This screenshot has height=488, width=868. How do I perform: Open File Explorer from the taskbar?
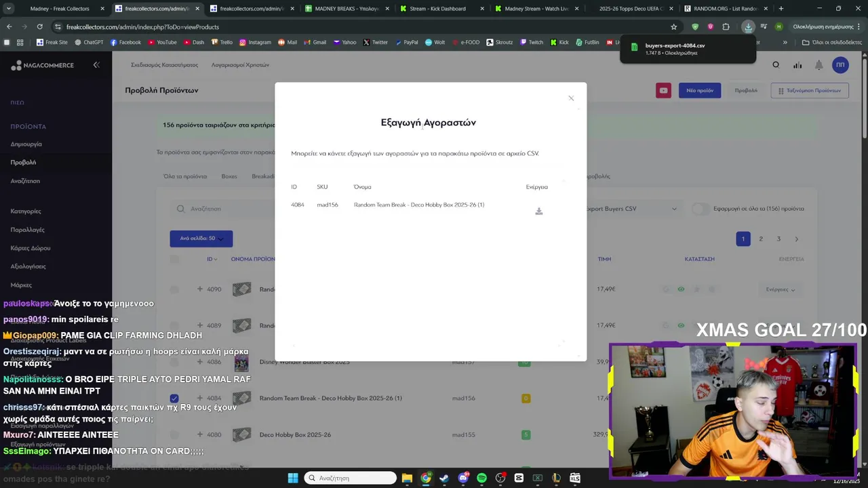407,478
